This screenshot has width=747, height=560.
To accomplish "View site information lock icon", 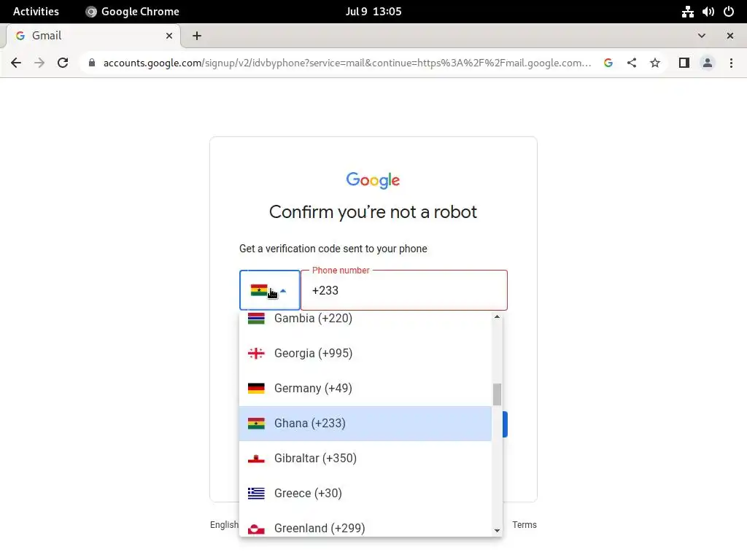I will [92, 63].
